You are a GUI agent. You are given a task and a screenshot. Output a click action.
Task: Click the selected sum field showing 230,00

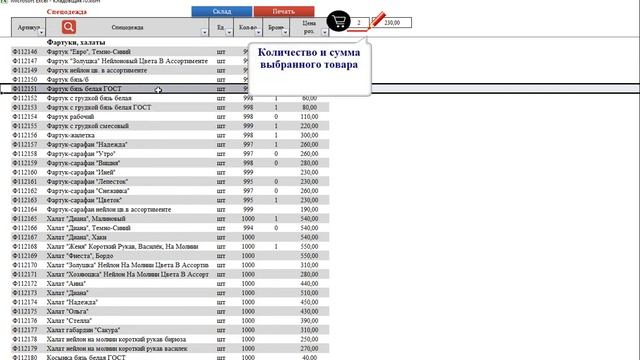(x=392, y=22)
